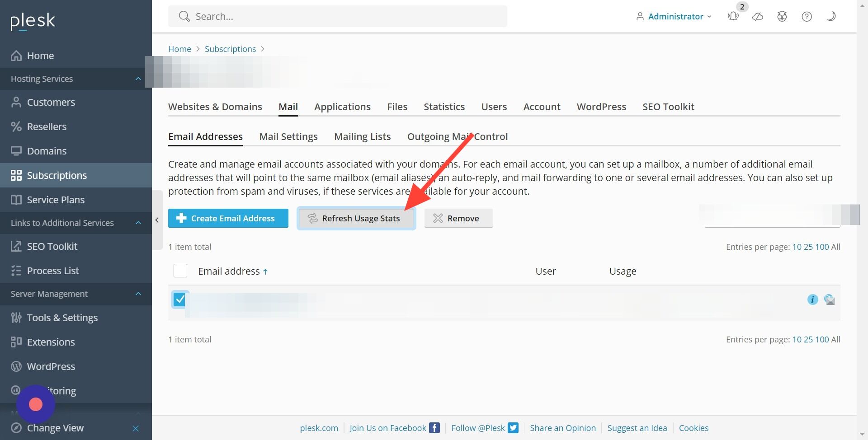Click Subscriptions breadcrumb link
This screenshot has height=440, width=868.
230,49
